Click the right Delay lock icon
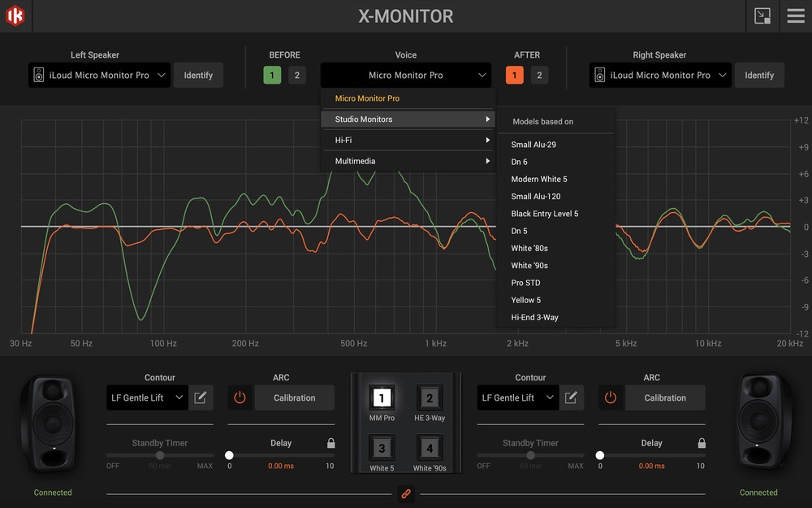This screenshot has width=812, height=508. click(x=701, y=443)
